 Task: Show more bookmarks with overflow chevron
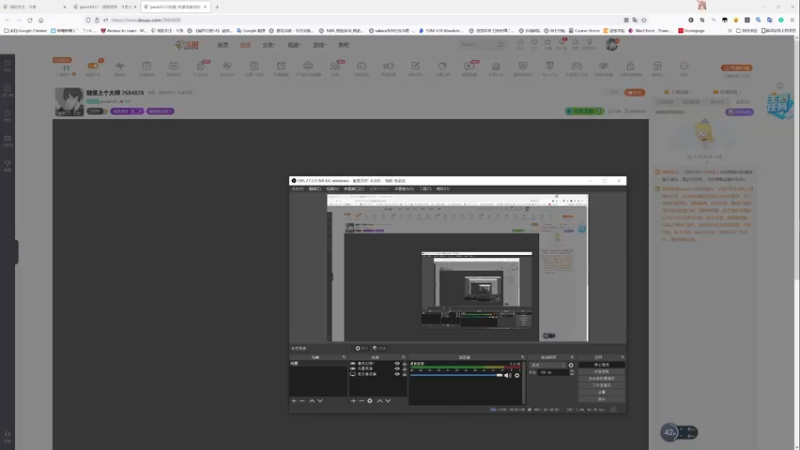pyautogui.click(x=730, y=31)
